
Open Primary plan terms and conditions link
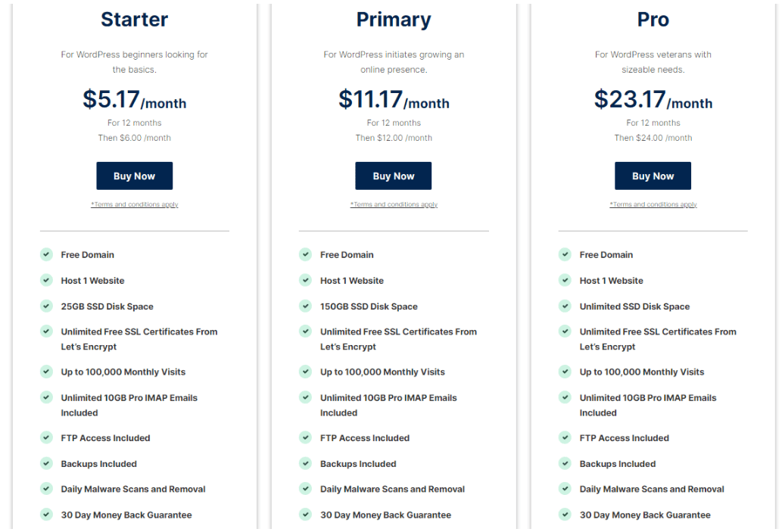click(394, 204)
